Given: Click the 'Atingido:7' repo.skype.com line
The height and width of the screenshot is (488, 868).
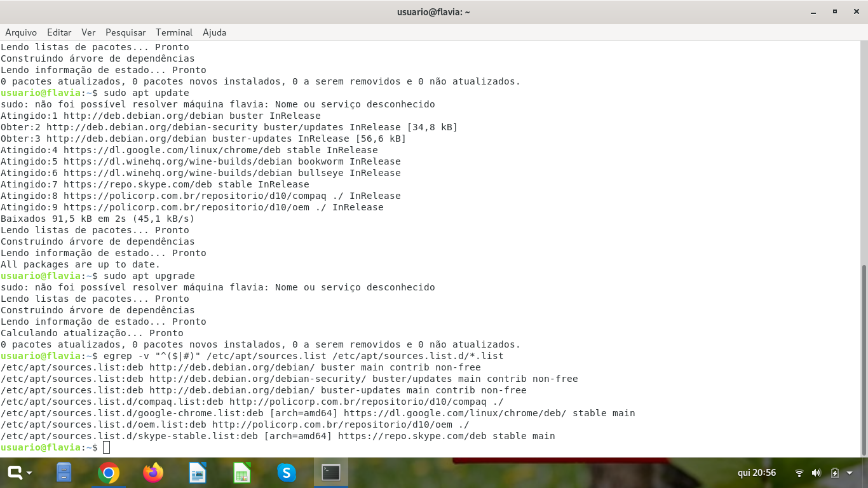Looking at the screenshot, I should pos(155,184).
